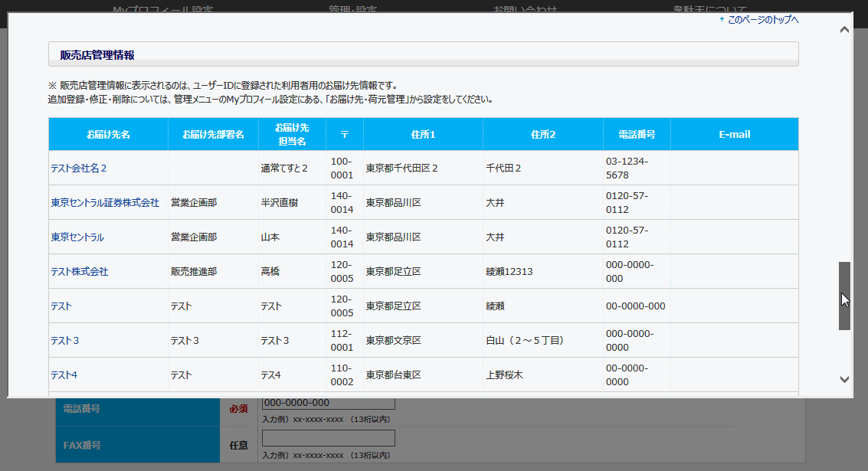868x471 pixels.
Task: Focus the 電話番号 input field
Action: point(328,404)
